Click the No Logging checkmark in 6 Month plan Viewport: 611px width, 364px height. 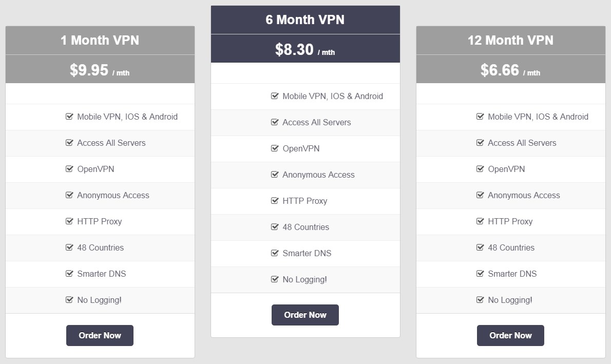(x=275, y=279)
